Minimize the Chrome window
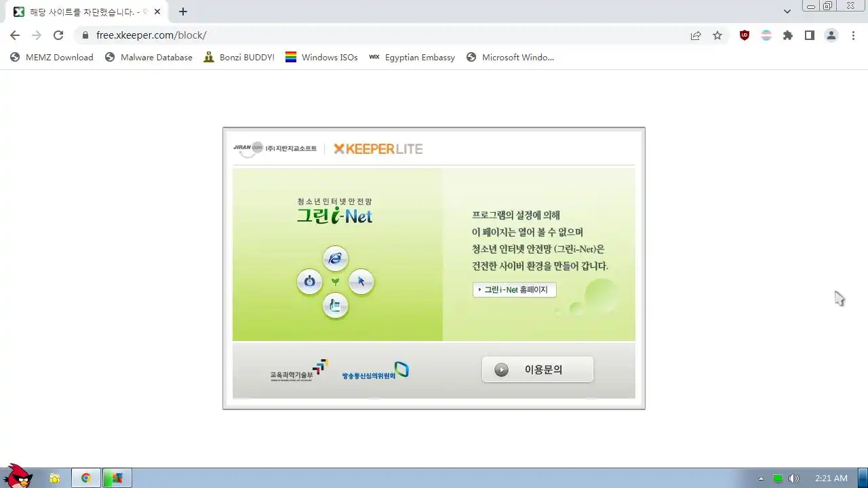Image resolution: width=868 pixels, height=488 pixels. pos(810,6)
